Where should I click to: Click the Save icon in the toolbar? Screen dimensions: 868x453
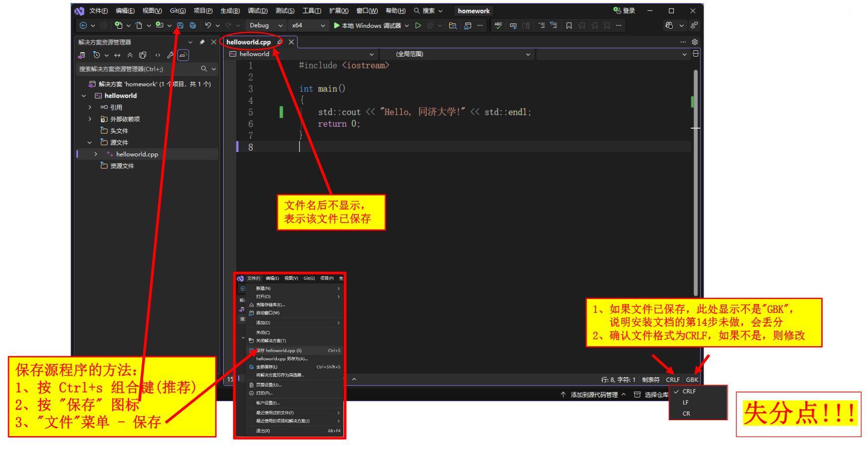180,25
